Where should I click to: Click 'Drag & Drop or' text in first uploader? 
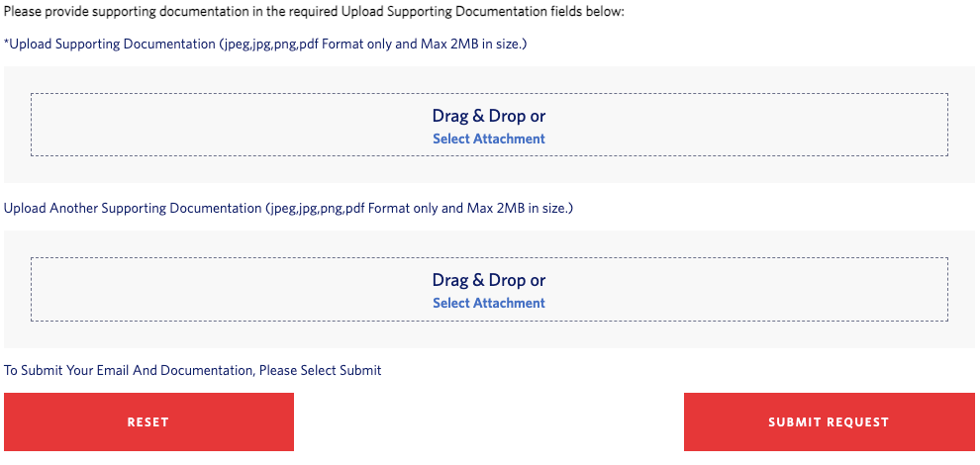489,116
